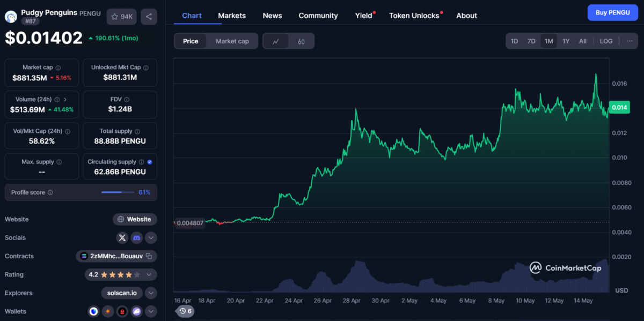Set chart range to 1D
This screenshot has height=321, width=644.
514,41
